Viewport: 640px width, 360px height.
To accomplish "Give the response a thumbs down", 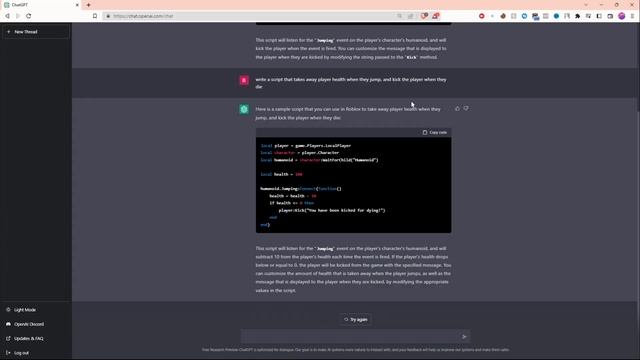I will tap(466, 109).
